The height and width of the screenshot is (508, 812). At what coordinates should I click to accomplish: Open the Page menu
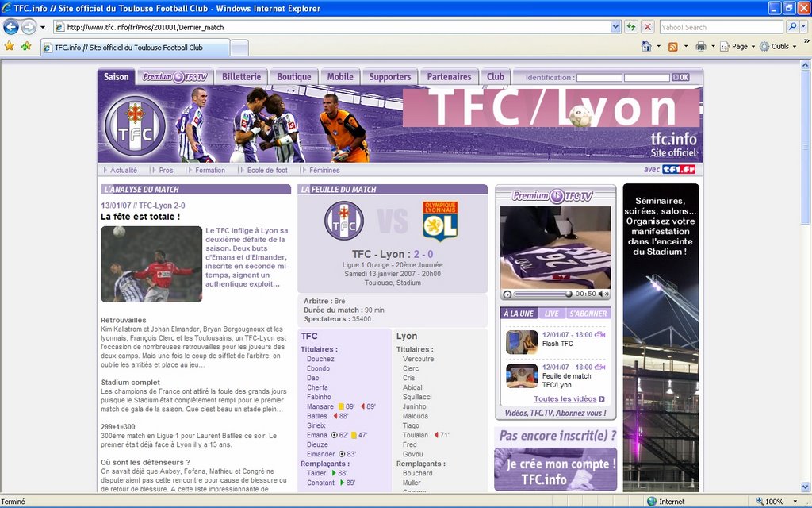click(737, 46)
